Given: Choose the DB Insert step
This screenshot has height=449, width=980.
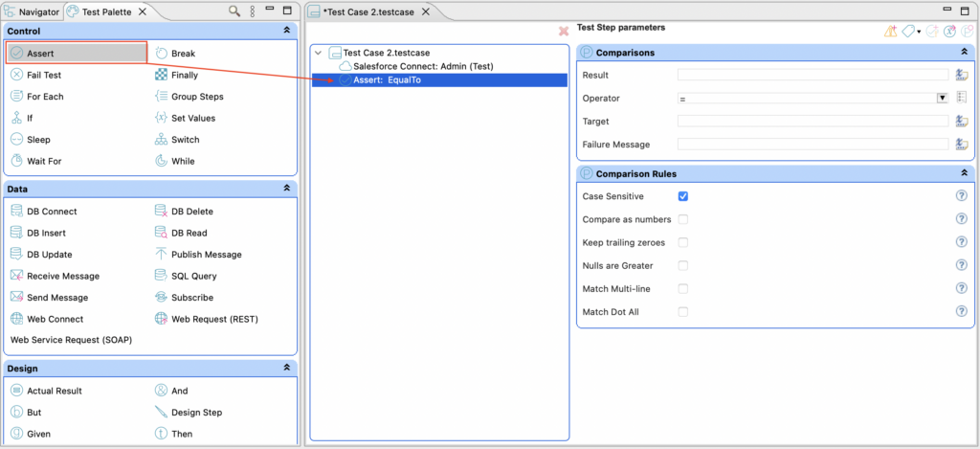Looking at the screenshot, I should coord(38,233).
